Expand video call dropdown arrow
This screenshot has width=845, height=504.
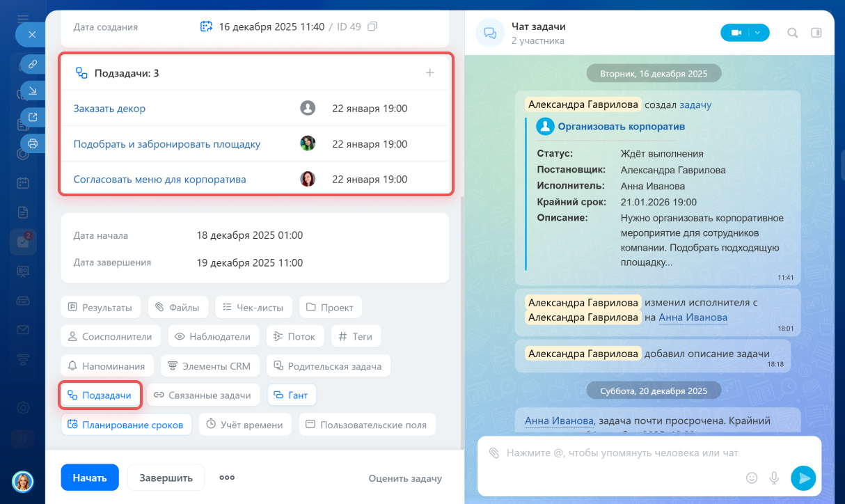[759, 33]
